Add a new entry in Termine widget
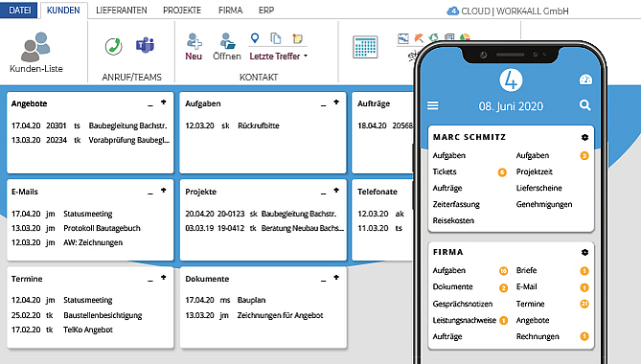The width and height of the screenshot is (641, 364). click(x=163, y=278)
